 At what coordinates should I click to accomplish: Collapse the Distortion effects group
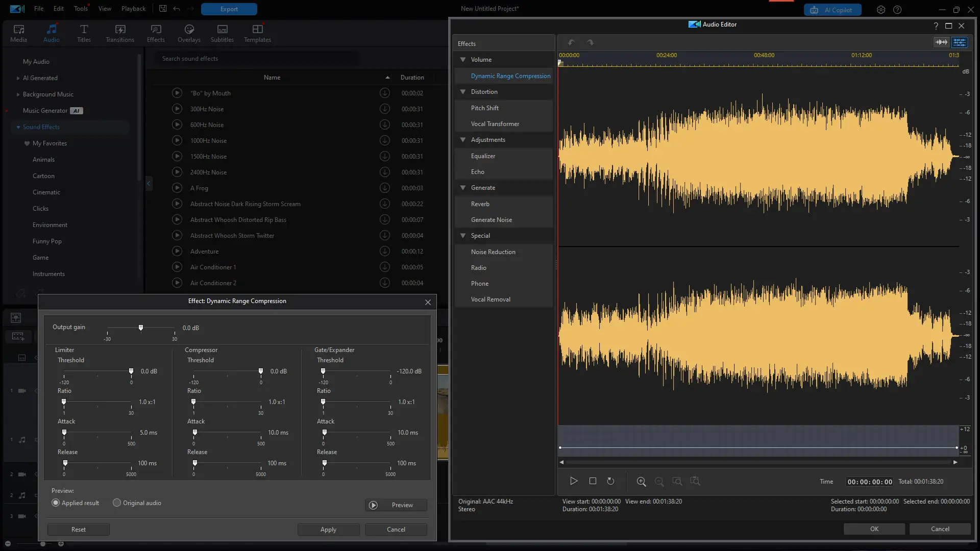(x=463, y=92)
